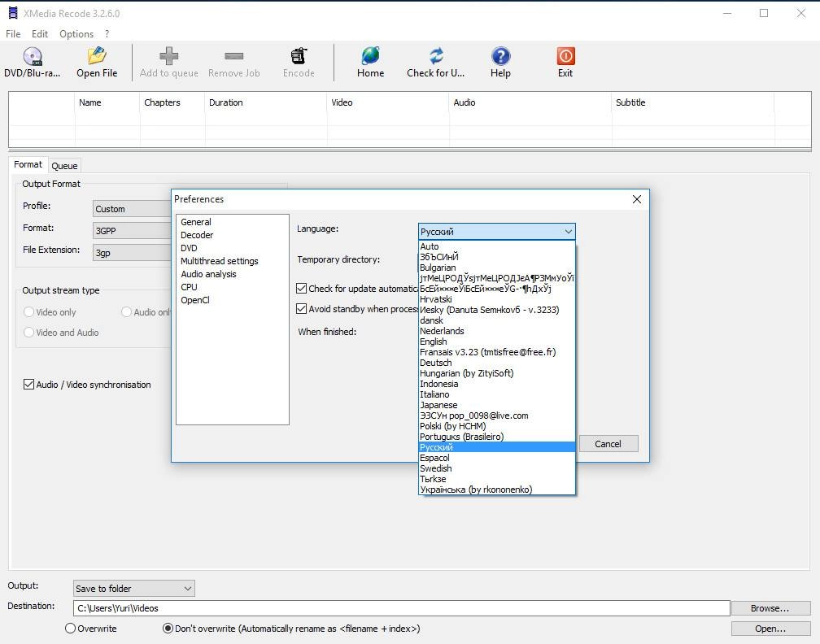Open the ? help menu
Screen dimensions: 820x644
[x=107, y=34]
